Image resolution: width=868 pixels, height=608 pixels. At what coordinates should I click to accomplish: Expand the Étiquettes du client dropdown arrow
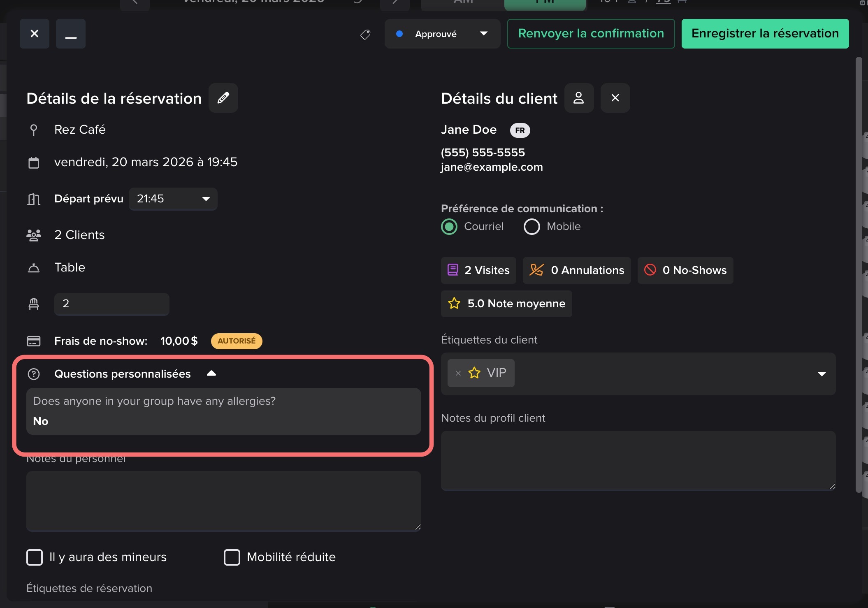(x=822, y=374)
